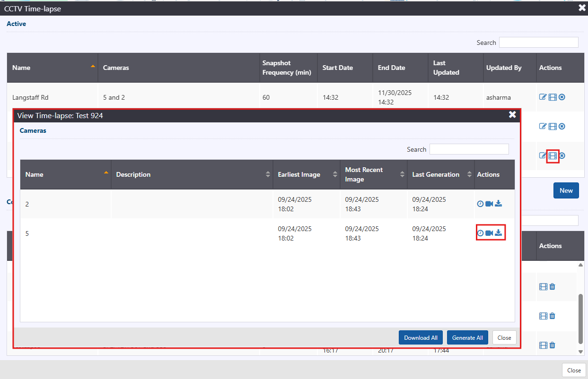This screenshot has height=379, width=588.
Task: Download the time-lapse for camera 5
Action: [499, 233]
